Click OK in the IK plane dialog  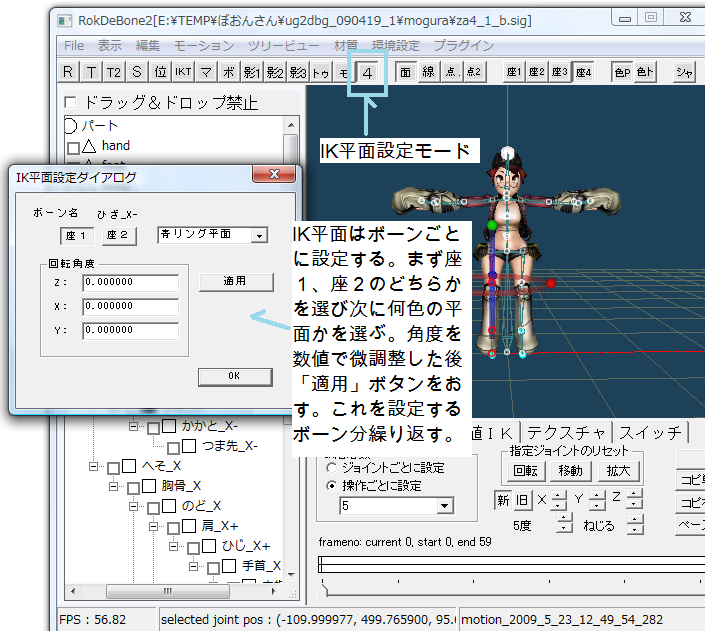[235, 376]
